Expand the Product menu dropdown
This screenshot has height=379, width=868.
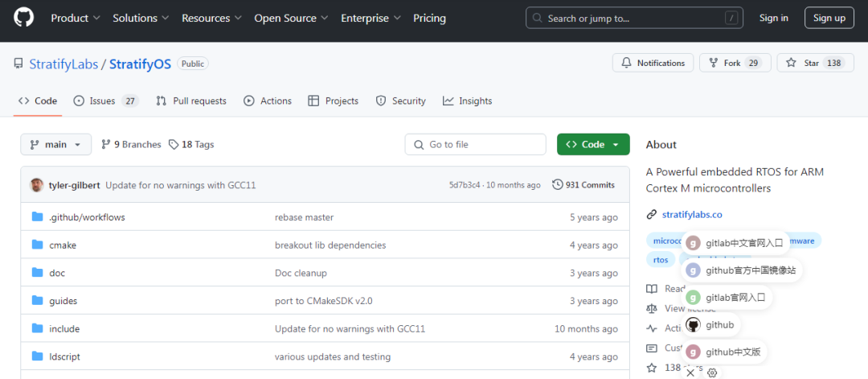pos(76,18)
